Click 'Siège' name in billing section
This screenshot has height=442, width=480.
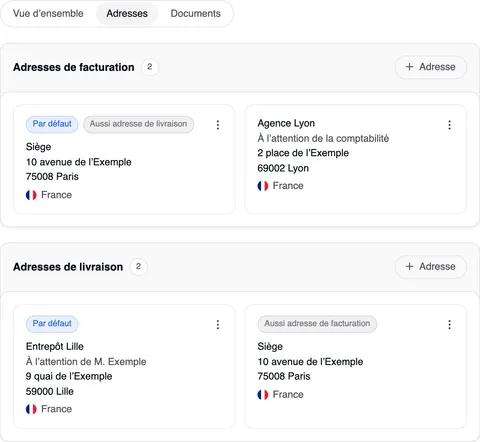pyautogui.click(x=38, y=147)
